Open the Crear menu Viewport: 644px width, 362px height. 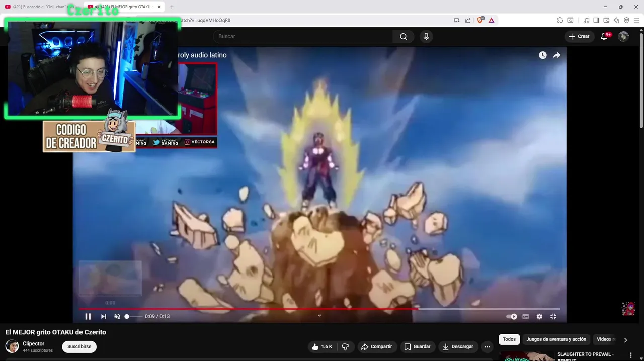pos(579,36)
